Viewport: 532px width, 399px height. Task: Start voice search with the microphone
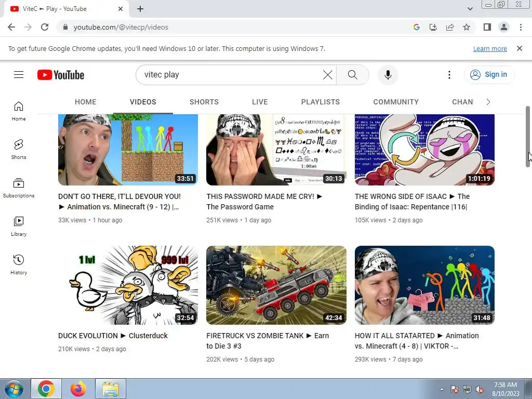tap(388, 75)
